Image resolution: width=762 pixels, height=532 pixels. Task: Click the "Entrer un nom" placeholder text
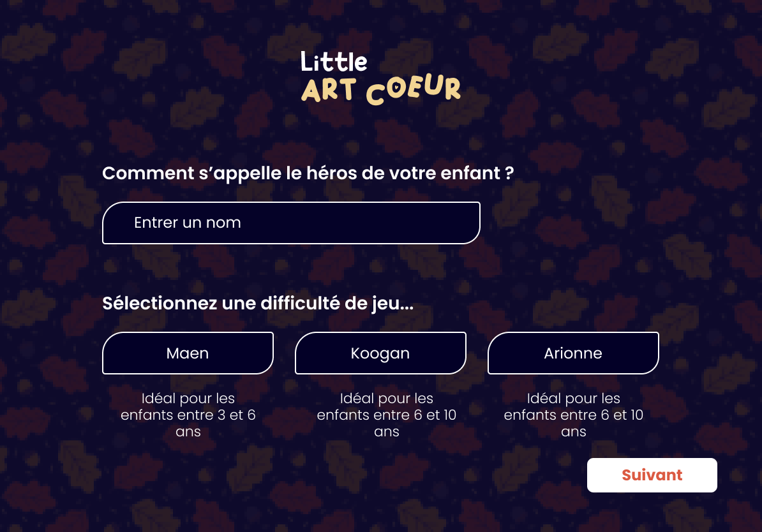[x=188, y=223]
